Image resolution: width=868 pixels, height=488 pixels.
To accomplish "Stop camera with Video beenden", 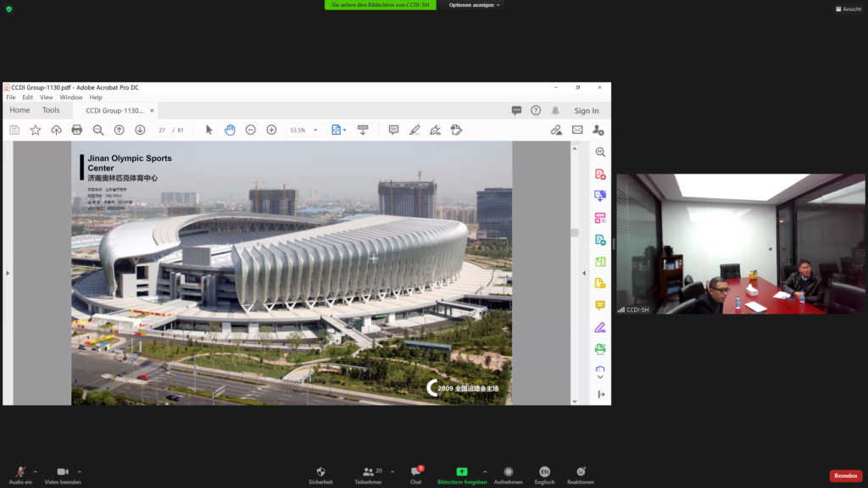I will (63, 472).
